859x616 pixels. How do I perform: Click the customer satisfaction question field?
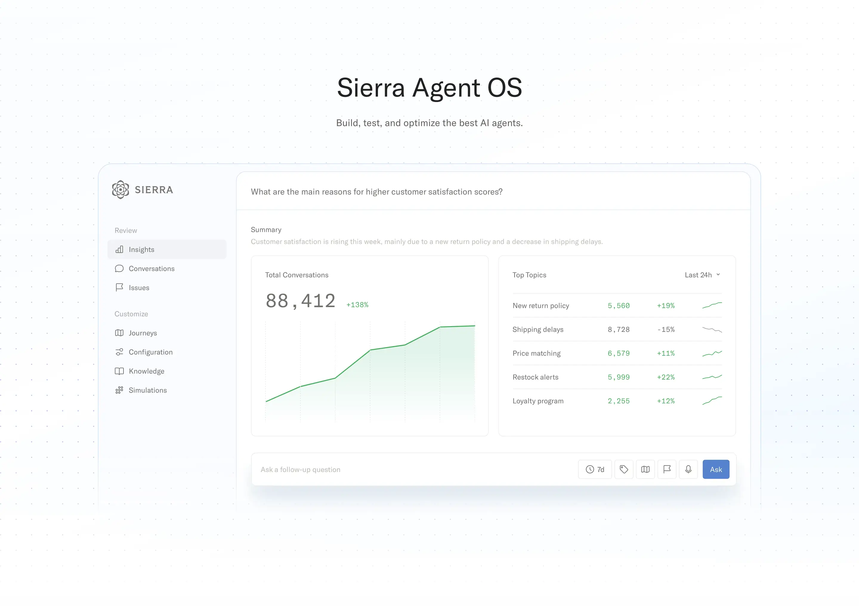(x=494, y=192)
